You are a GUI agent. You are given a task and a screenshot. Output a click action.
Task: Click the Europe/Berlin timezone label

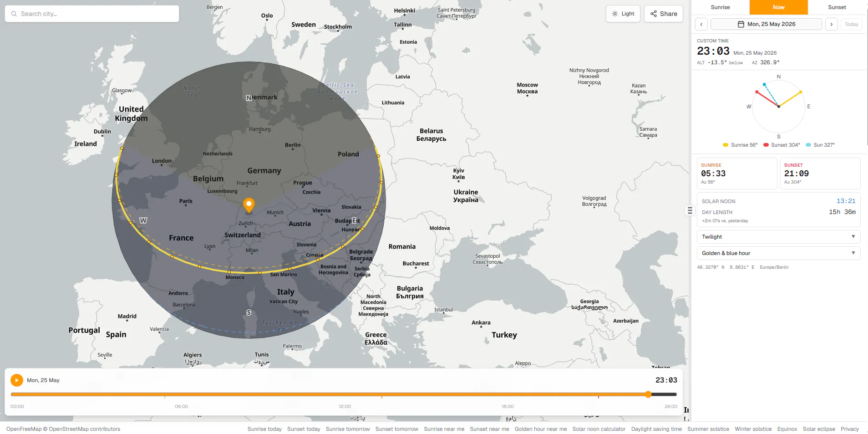pos(774,267)
